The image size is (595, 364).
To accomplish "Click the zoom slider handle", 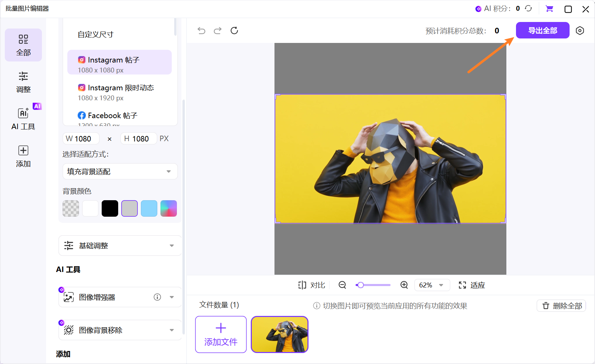I will pyautogui.click(x=360, y=285).
